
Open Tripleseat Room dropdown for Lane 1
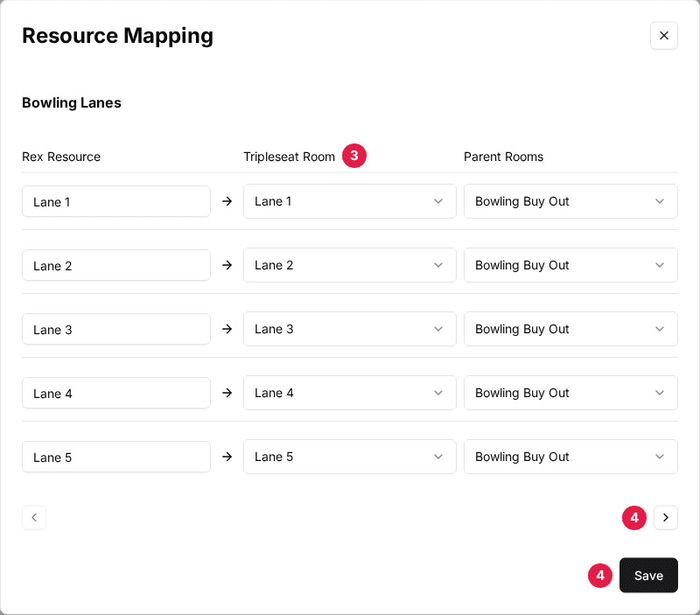click(349, 201)
